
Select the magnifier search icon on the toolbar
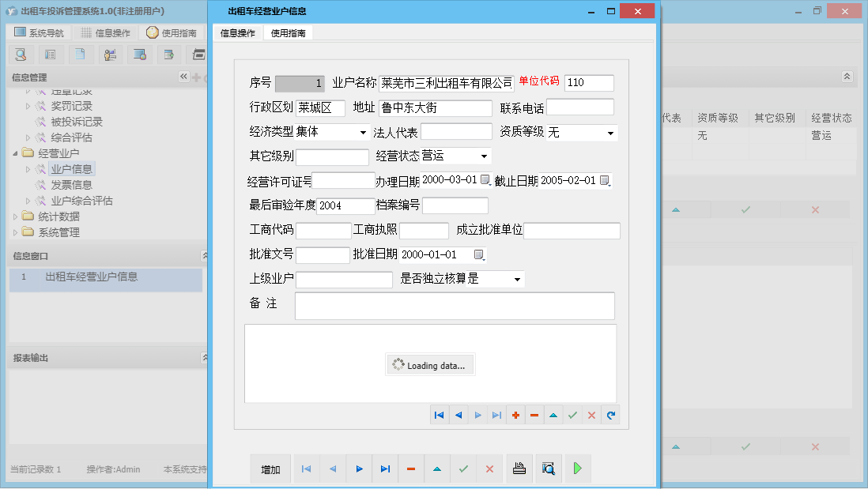point(21,55)
